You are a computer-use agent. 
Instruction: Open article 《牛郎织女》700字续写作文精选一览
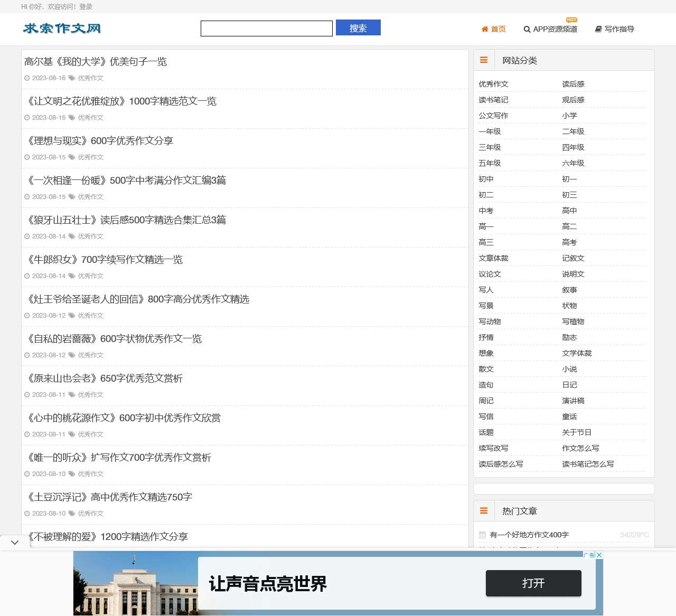click(x=104, y=260)
